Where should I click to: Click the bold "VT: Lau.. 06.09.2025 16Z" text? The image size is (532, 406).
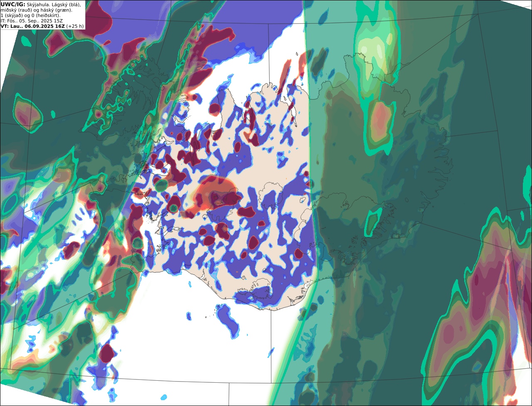pyautogui.click(x=32, y=26)
